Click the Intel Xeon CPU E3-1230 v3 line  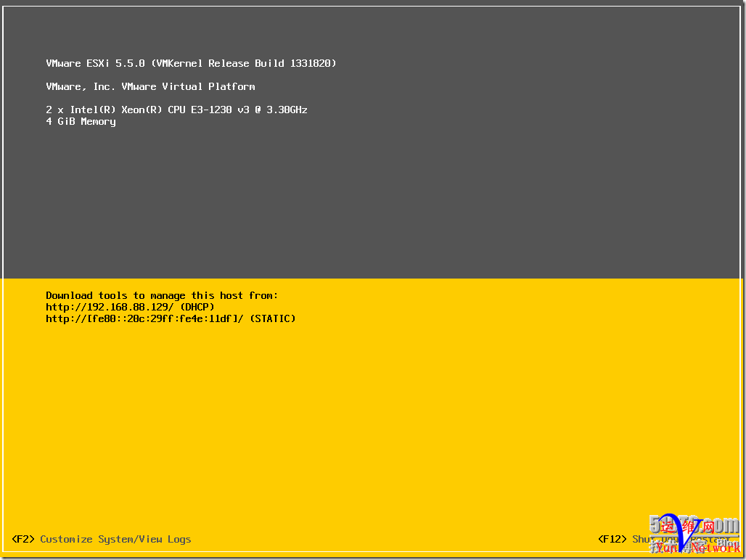pos(176,110)
